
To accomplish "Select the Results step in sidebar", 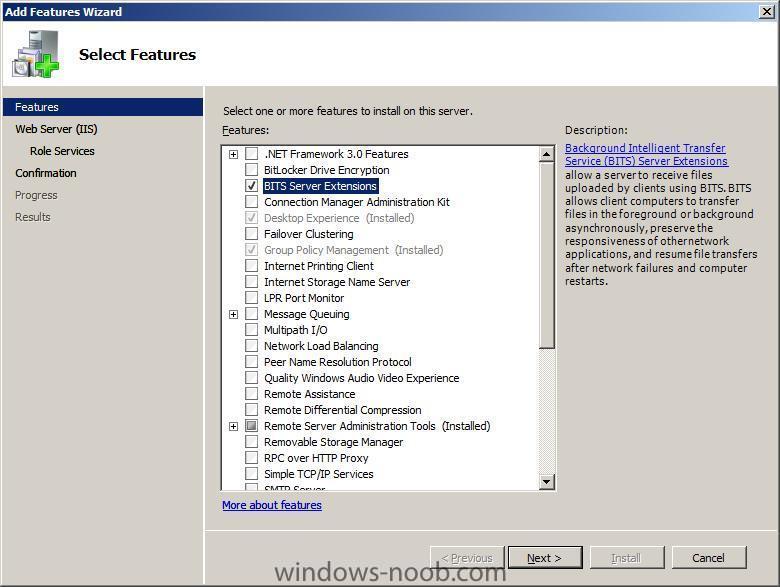I will click(x=33, y=217).
